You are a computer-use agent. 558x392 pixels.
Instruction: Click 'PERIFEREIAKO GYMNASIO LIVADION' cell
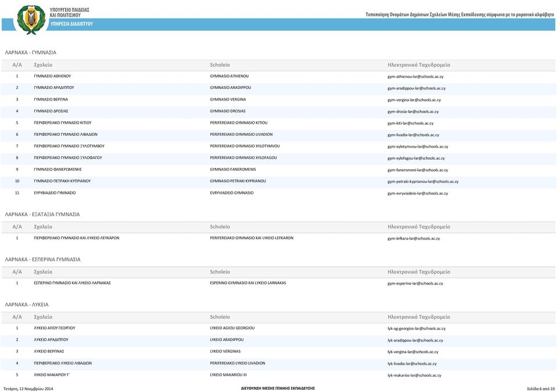(241, 135)
